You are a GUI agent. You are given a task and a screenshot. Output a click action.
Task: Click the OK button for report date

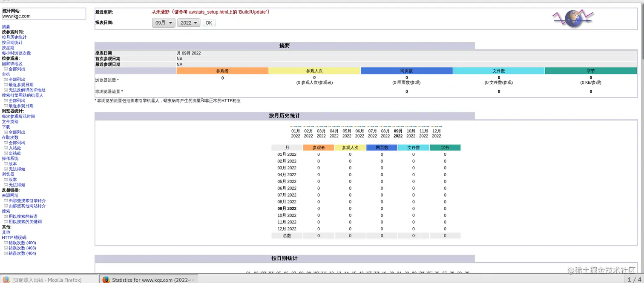point(209,23)
